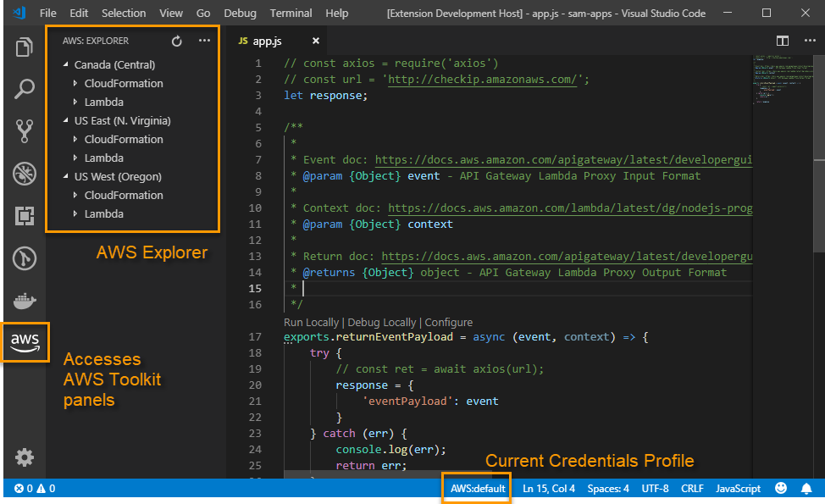Open the AWS Toolkit panel
The height and width of the screenshot is (504, 825).
click(25, 341)
